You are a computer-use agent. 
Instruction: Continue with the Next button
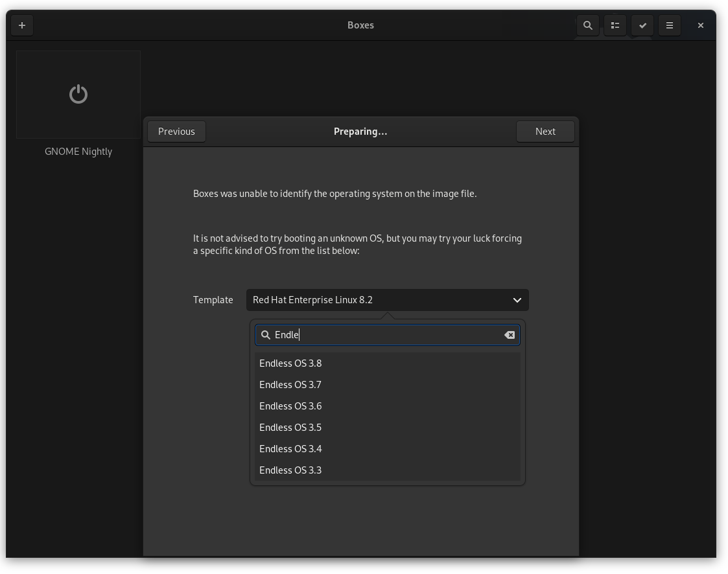pyautogui.click(x=545, y=132)
